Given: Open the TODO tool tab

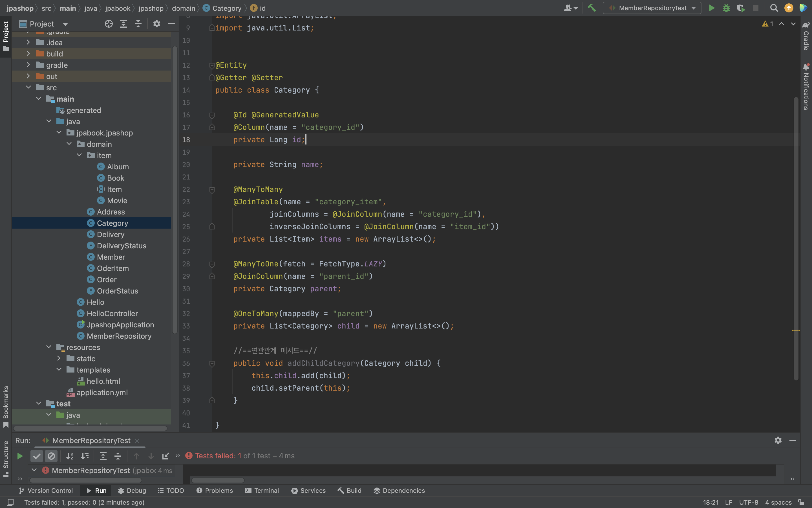Looking at the screenshot, I should pos(171,491).
